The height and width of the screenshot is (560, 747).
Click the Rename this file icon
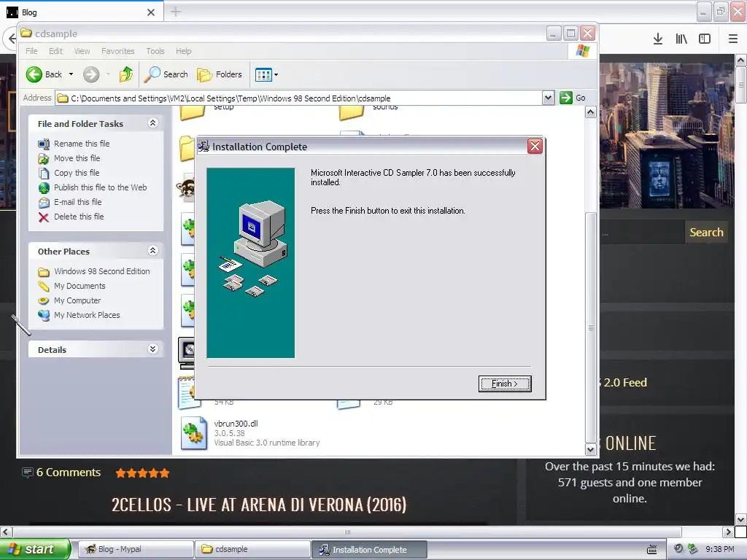(43, 144)
